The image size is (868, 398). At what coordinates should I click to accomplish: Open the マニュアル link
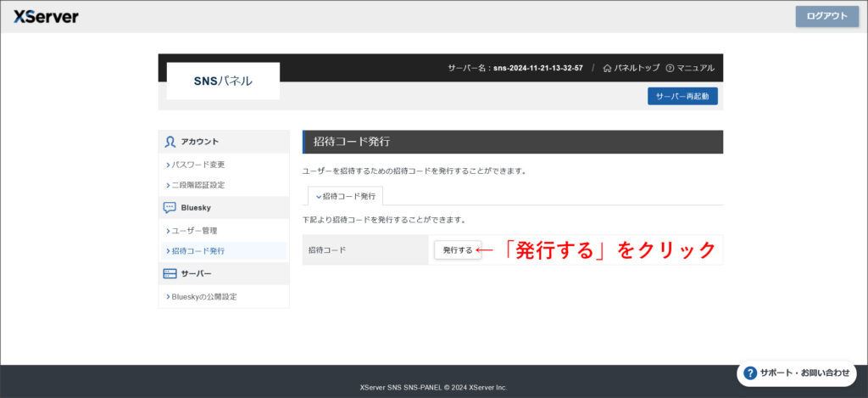[x=695, y=68]
